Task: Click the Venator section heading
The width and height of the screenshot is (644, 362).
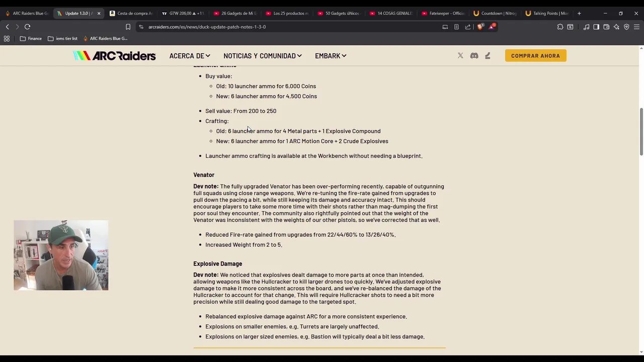Action: click(x=204, y=175)
